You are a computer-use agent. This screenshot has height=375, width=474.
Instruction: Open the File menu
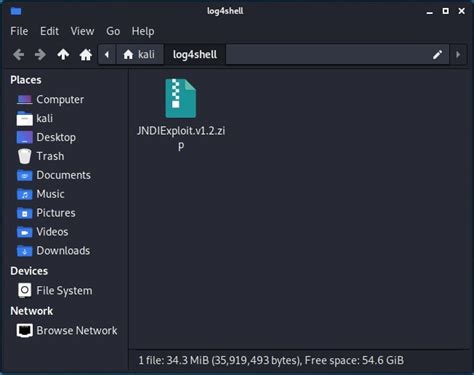coord(19,31)
